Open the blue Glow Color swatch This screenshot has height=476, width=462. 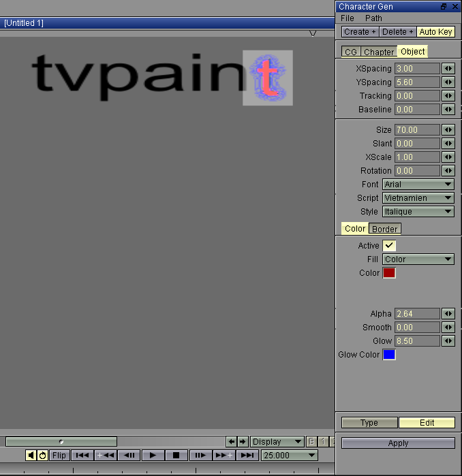coord(389,355)
